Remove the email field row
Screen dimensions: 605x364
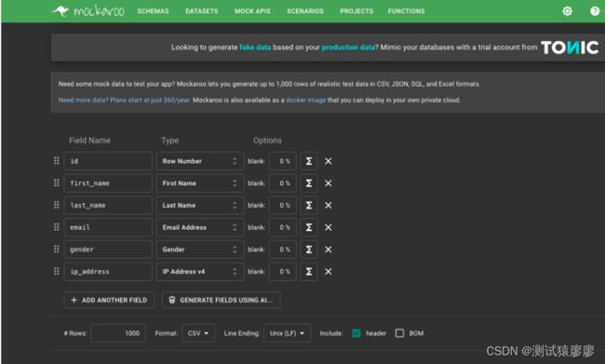tap(328, 227)
